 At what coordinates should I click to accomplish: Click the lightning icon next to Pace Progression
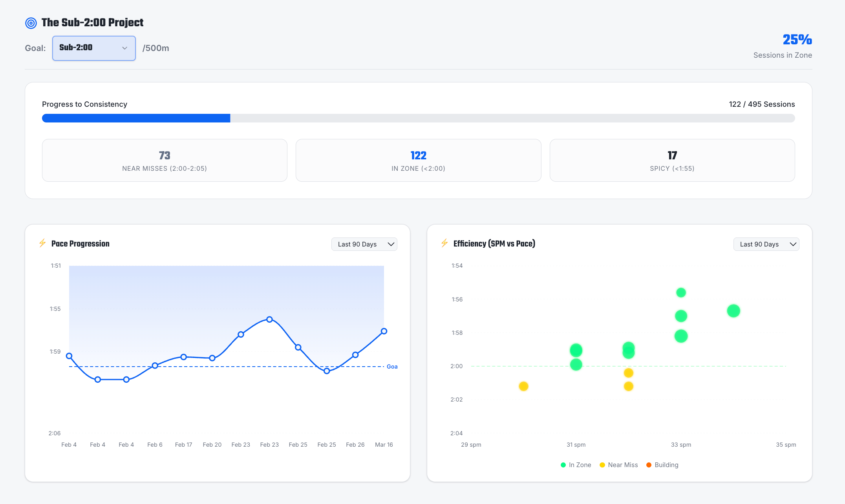42,243
